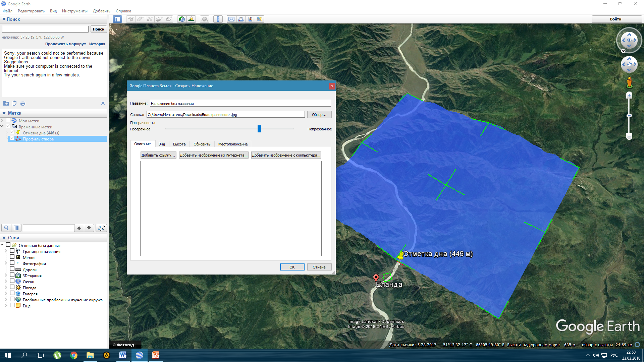Click the zoom out minus button on map
Viewport: 644px width, 362px height.
[629, 136]
